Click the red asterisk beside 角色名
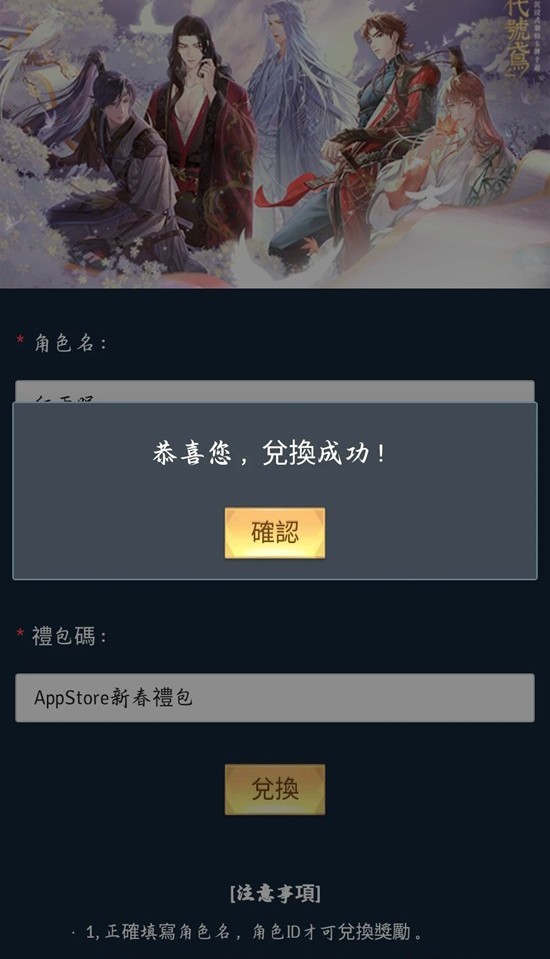The height and width of the screenshot is (959, 550). [20, 339]
